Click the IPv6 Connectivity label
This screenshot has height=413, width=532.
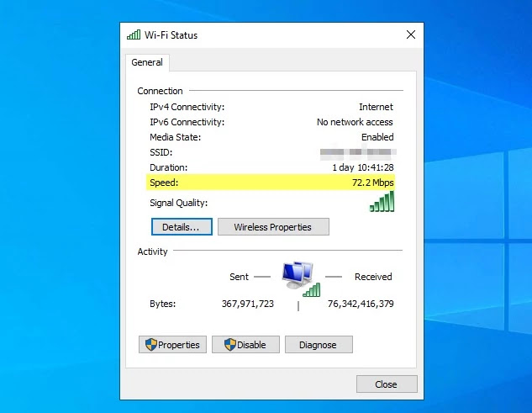click(x=187, y=122)
